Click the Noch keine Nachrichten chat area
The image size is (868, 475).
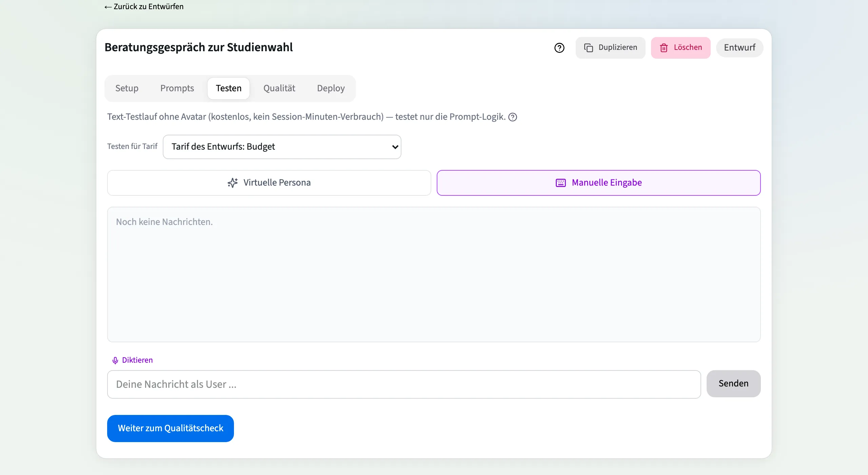click(434, 274)
